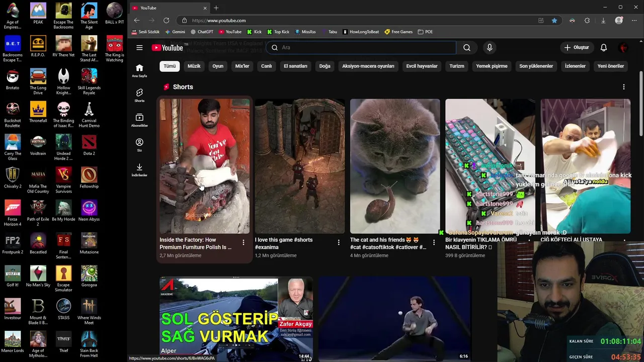
Task: Select the PEAK desktop icon
Action: point(38,14)
